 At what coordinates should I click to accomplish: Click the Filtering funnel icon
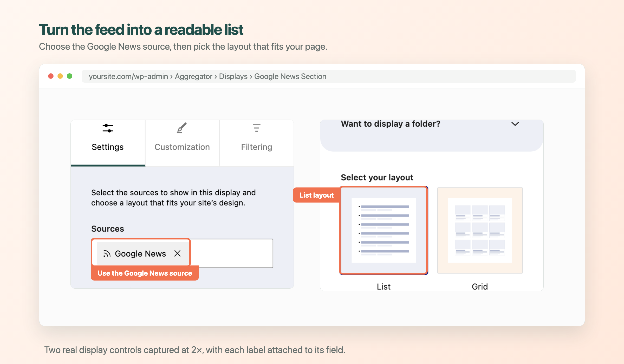click(257, 128)
